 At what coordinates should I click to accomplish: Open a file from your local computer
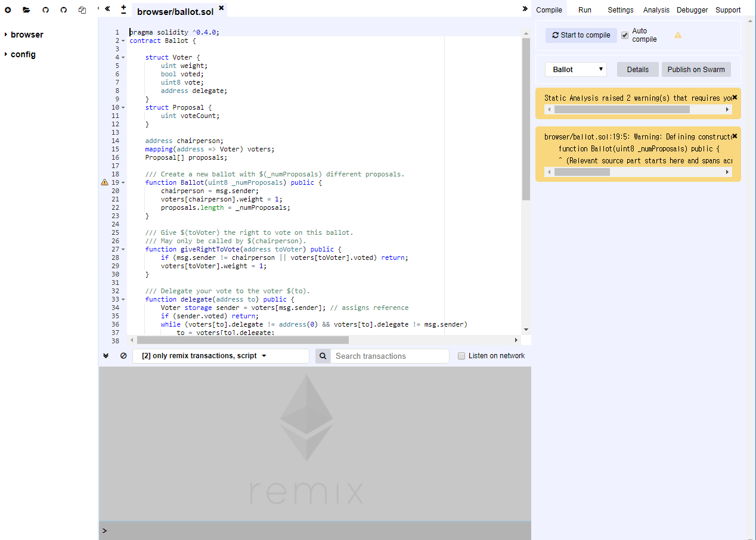(x=26, y=10)
